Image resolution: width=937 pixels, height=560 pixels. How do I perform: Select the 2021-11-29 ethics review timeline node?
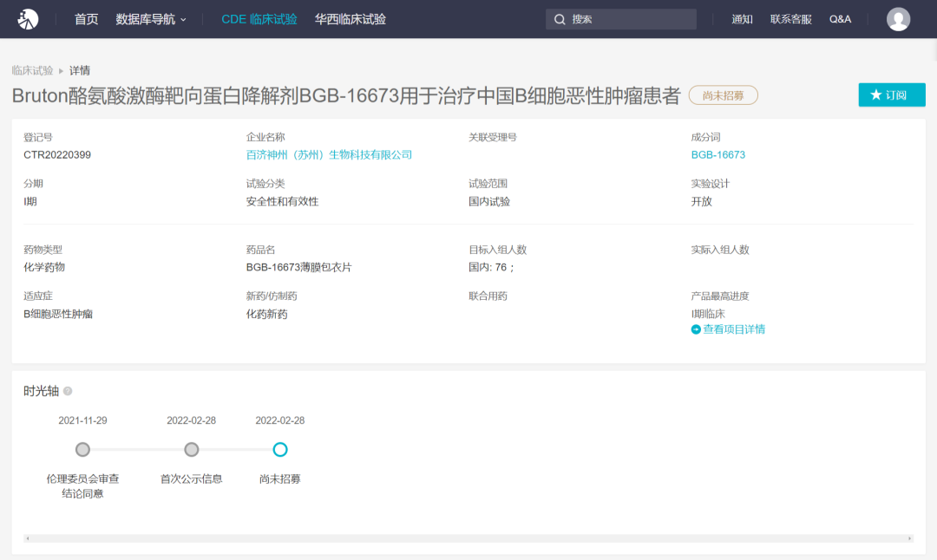82,450
